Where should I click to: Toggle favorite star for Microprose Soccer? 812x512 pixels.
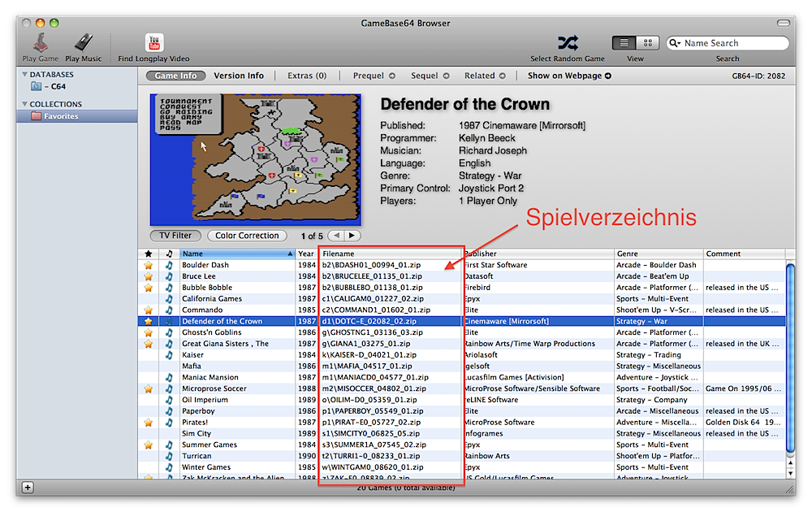[x=149, y=388]
